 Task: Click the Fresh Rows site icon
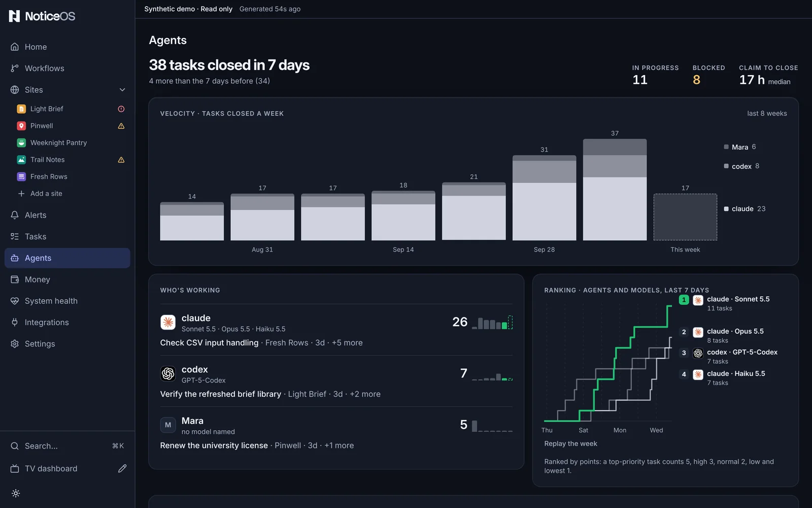click(21, 177)
